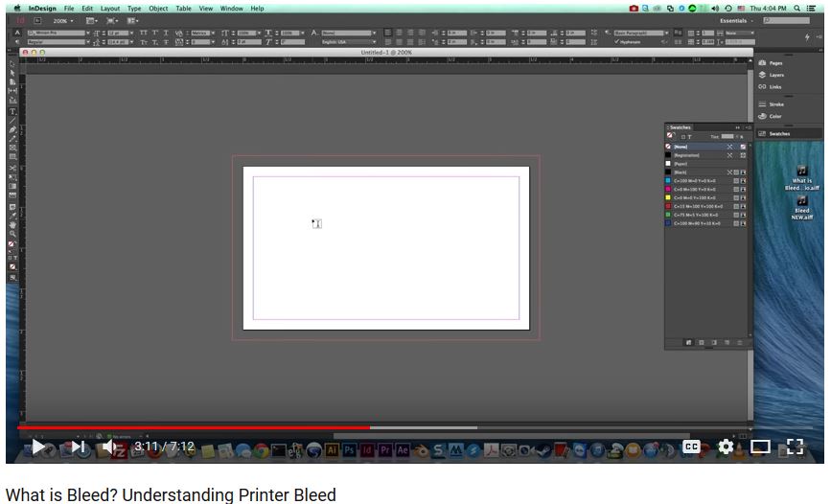This screenshot has height=504, width=831.
Task: Mute the video volume
Action: 110,447
